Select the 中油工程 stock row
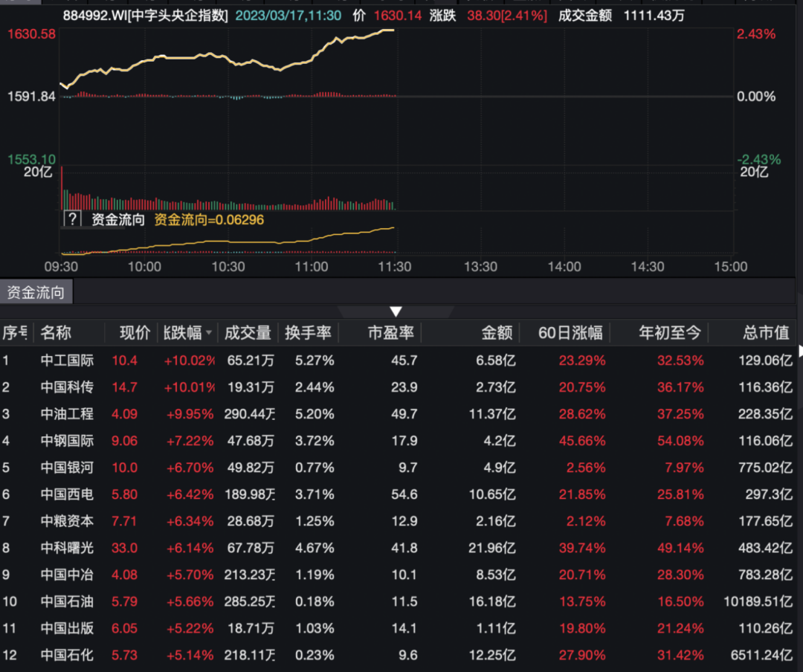 397,414
